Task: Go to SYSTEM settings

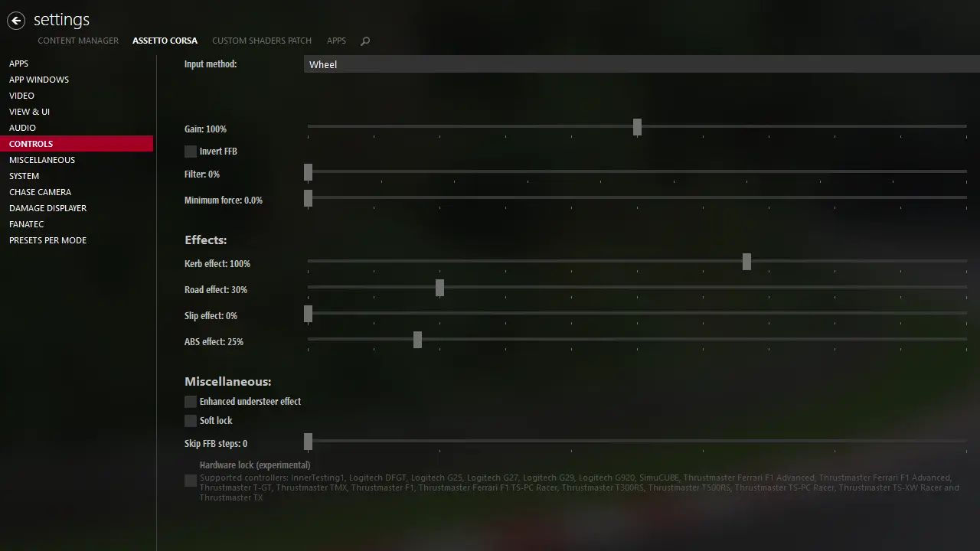Action: click(x=24, y=175)
